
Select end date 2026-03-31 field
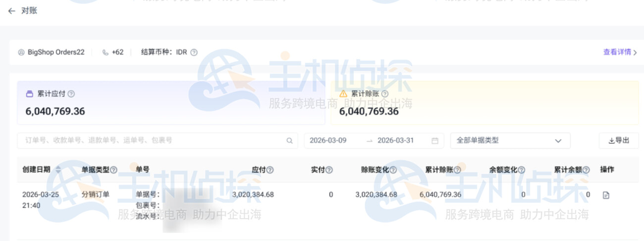395,141
